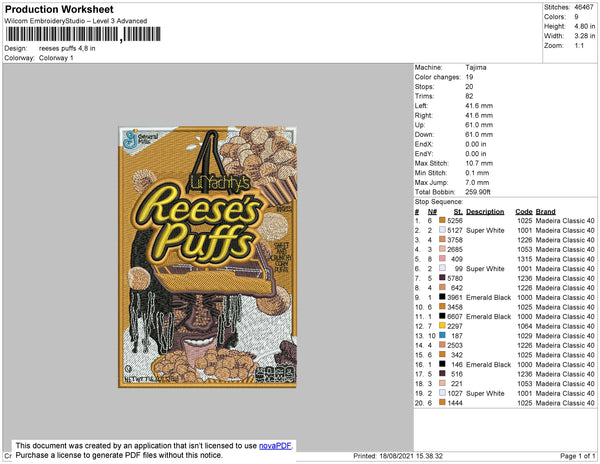Click 'Madeira Classic 40' in the 1444 row

coord(565,403)
